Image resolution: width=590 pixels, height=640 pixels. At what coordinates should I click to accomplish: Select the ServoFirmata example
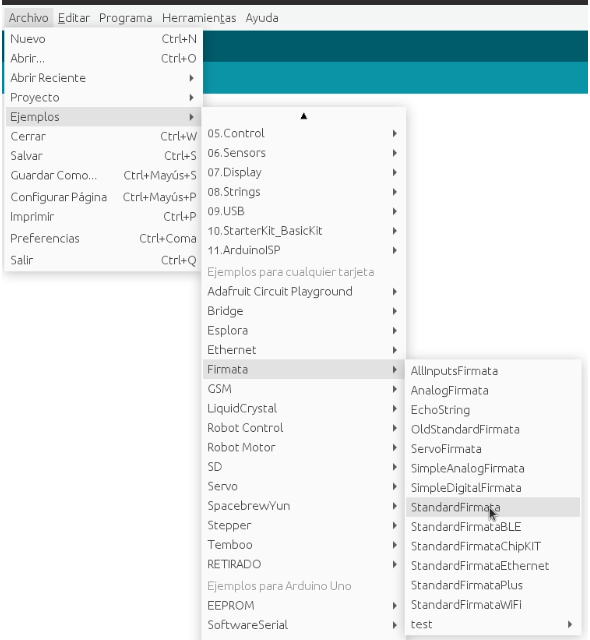point(493,449)
